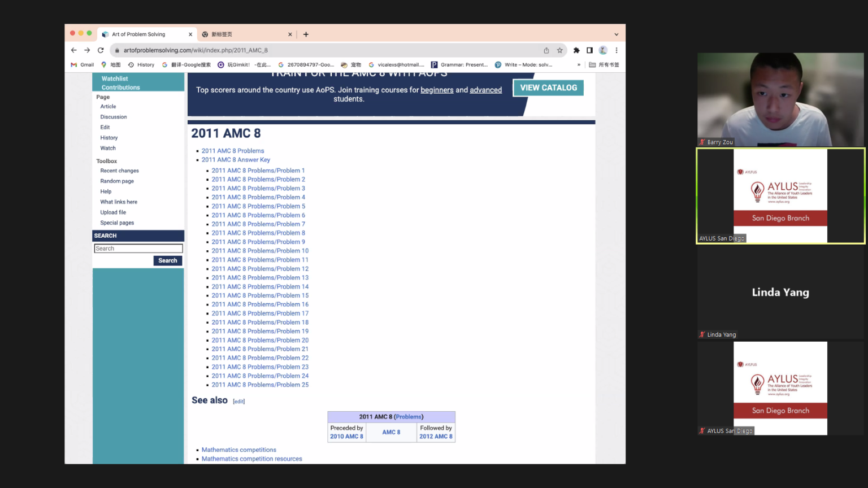Open Watchlist in the sidebar
The width and height of the screenshot is (868, 488).
pos(115,79)
